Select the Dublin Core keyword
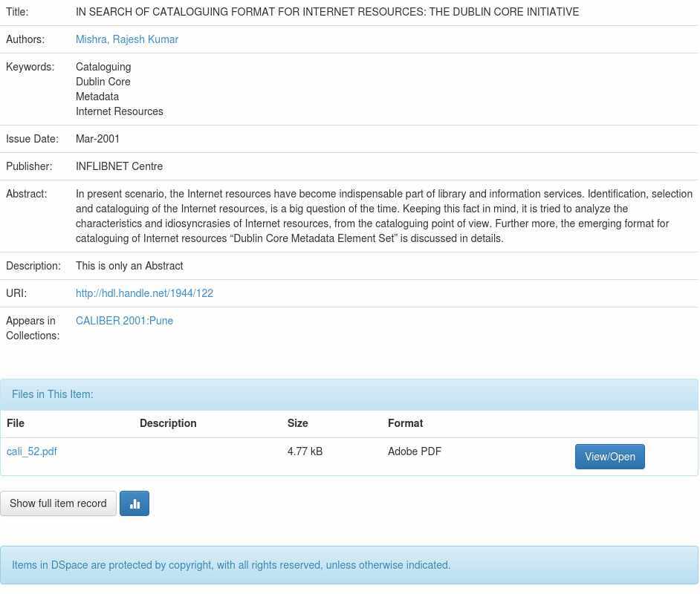Viewport: 700px width, 594px height. tap(103, 82)
